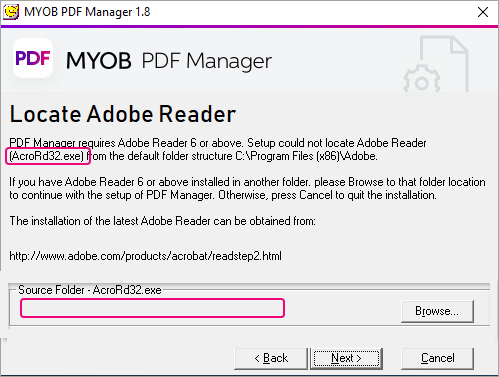Go Back to previous step
499x377 pixels.
pos(271,358)
